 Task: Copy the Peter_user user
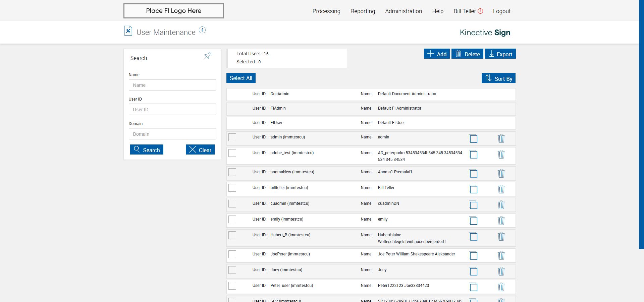coord(473,287)
